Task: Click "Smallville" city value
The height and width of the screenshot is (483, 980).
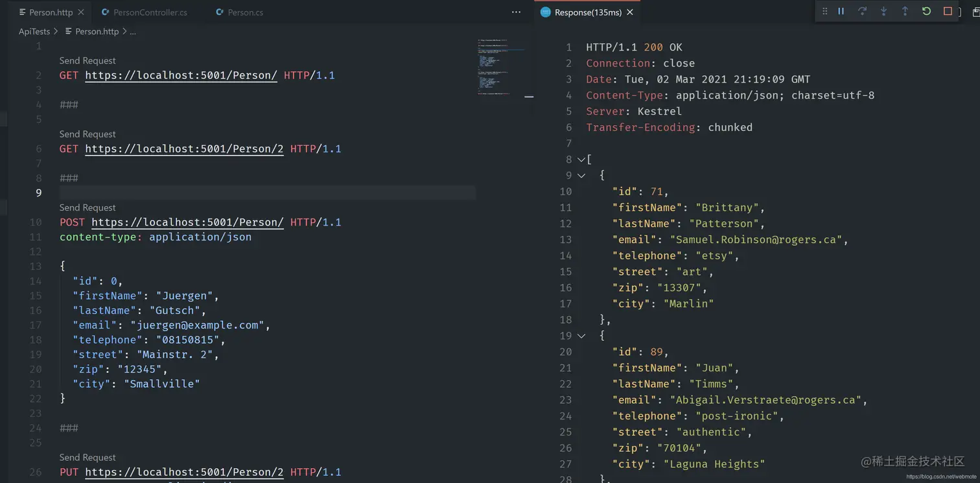Action: [162, 384]
